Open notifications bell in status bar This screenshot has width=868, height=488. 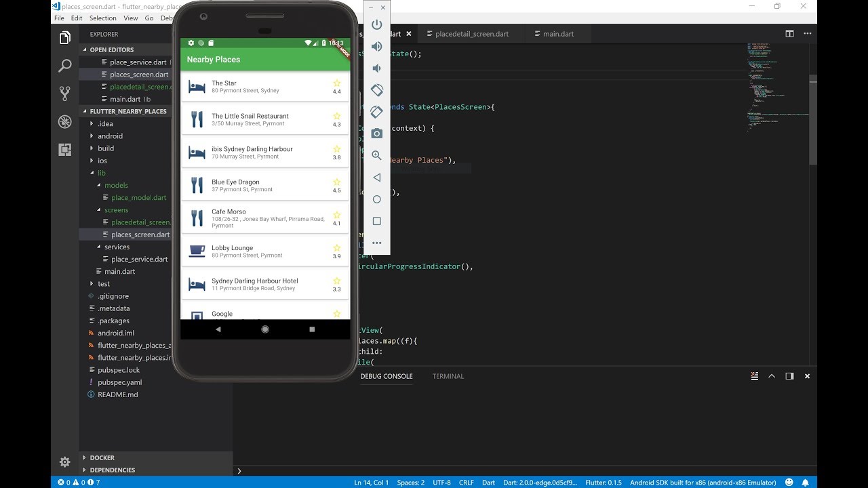click(x=806, y=483)
